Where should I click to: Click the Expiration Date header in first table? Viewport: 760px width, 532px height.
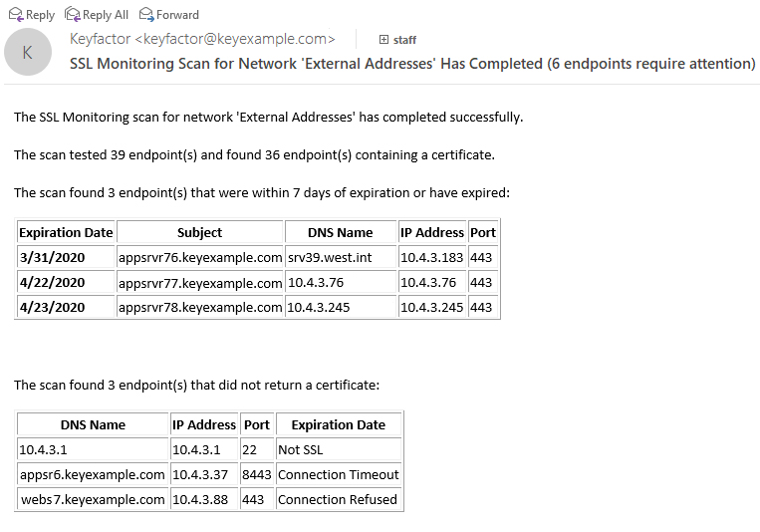click(x=66, y=232)
